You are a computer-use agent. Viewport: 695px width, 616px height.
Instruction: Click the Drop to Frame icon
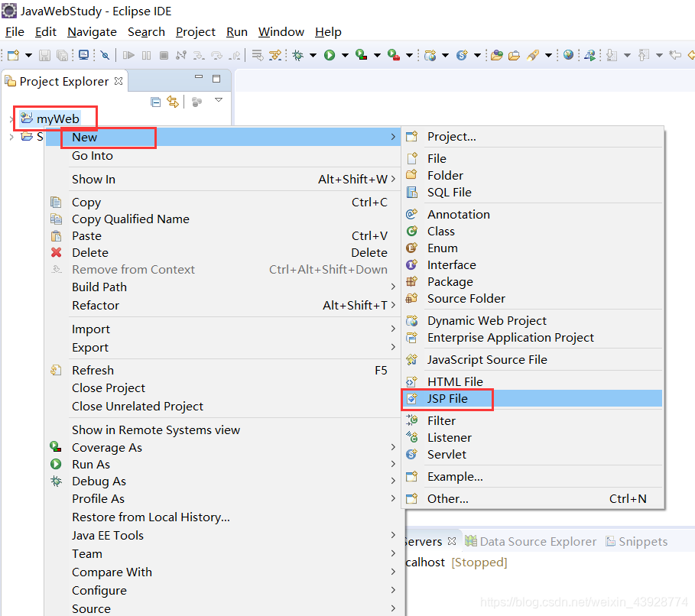pyautogui.click(x=257, y=55)
